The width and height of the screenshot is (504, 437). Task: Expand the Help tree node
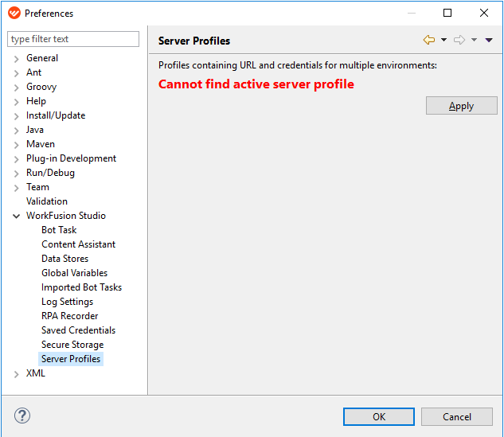(x=17, y=102)
